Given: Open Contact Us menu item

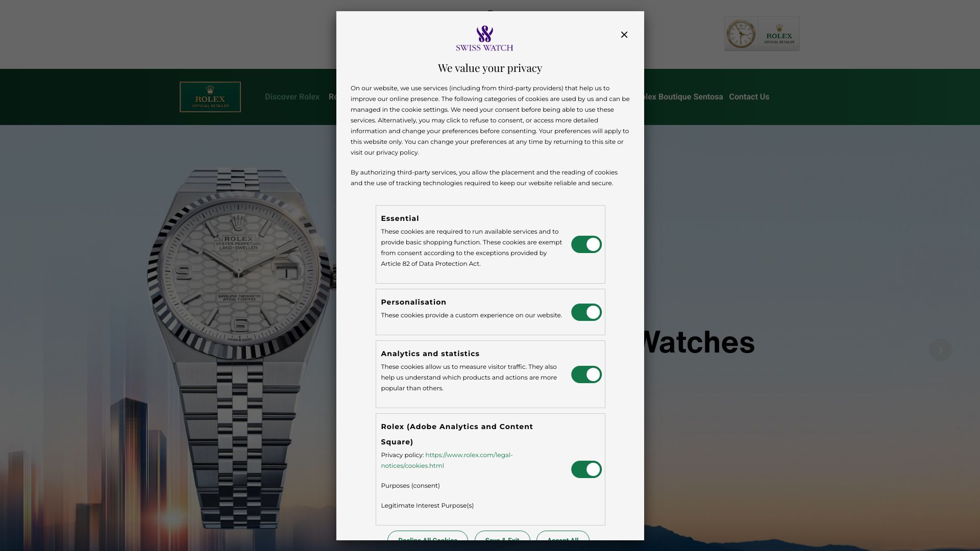Looking at the screenshot, I should click(x=749, y=97).
